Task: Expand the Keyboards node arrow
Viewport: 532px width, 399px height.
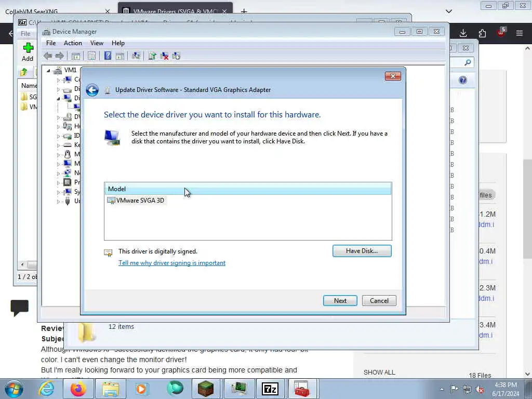Action: coord(58,145)
